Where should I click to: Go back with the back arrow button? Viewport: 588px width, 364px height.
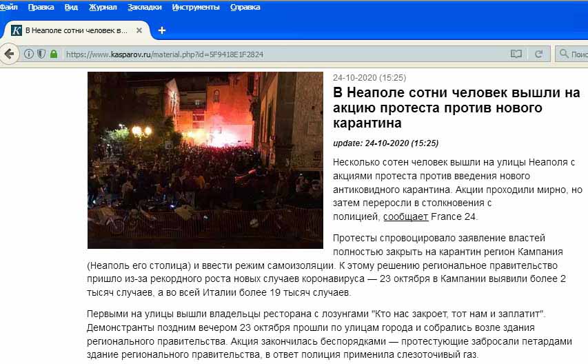9,54
